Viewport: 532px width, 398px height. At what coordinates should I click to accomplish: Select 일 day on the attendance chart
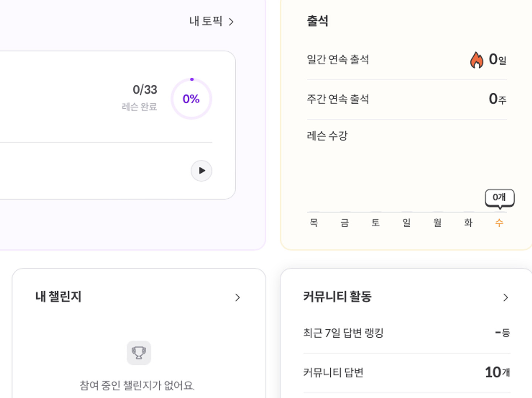click(406, 222)
